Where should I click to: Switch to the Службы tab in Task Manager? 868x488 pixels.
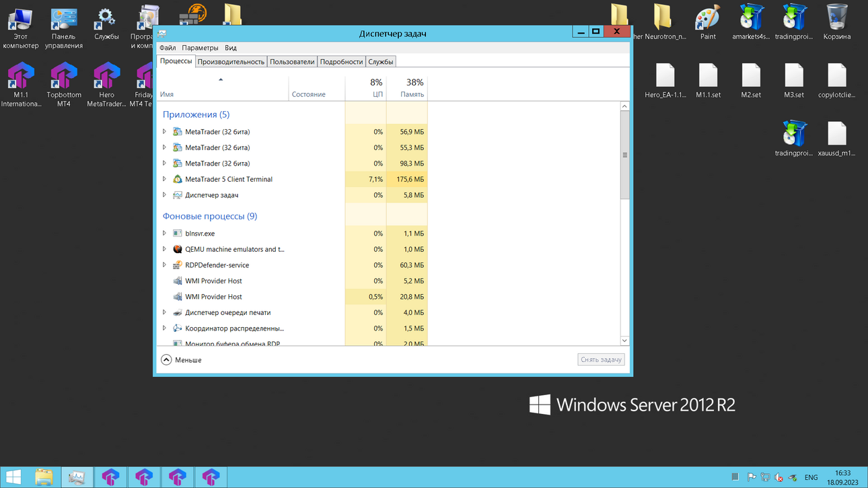click(x=381, y=62)
